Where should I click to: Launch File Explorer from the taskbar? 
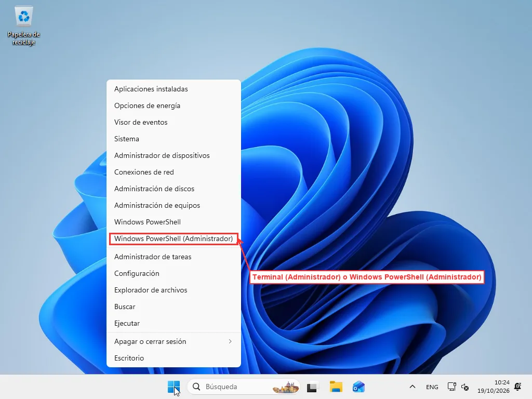[336, 387]
